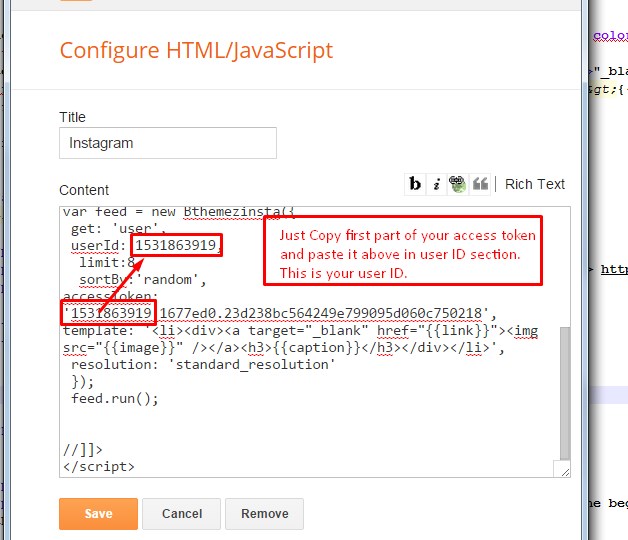Toggle italic formatting in Content toolbar

[437, 184]
